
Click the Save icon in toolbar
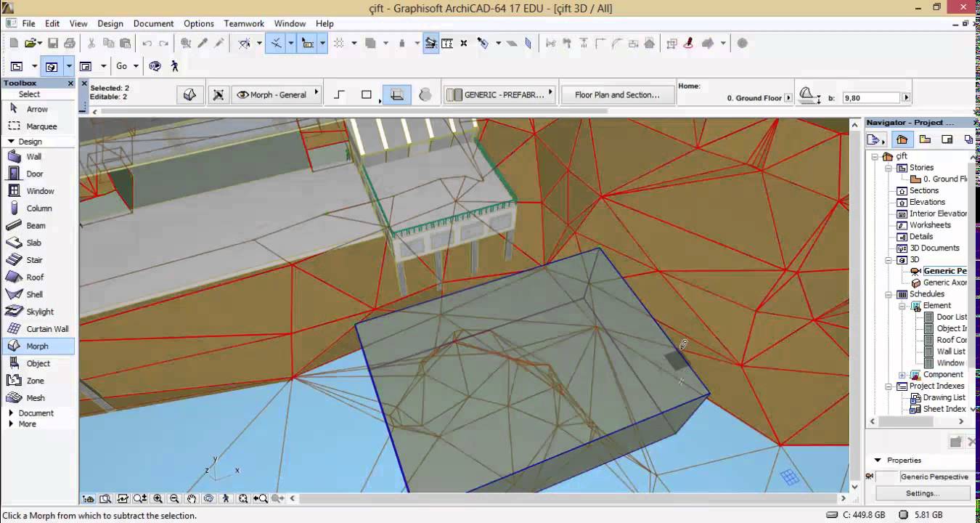[54, 44]
